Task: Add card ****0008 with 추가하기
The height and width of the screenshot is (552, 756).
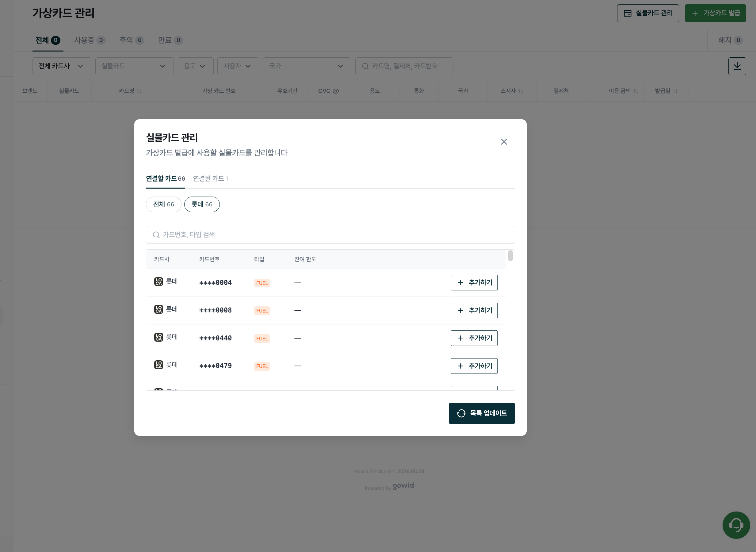Action: point(474,310)
